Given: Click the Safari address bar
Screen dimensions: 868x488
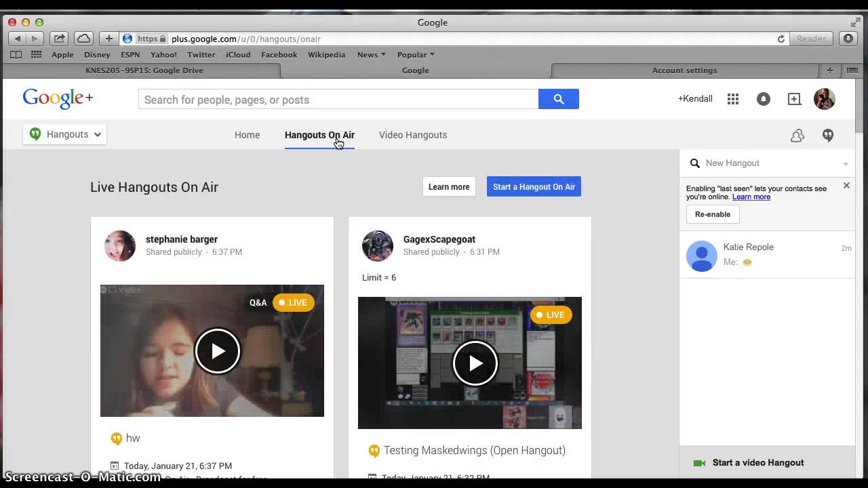Looking at the screenshot, I should click(x=453, y=39).
